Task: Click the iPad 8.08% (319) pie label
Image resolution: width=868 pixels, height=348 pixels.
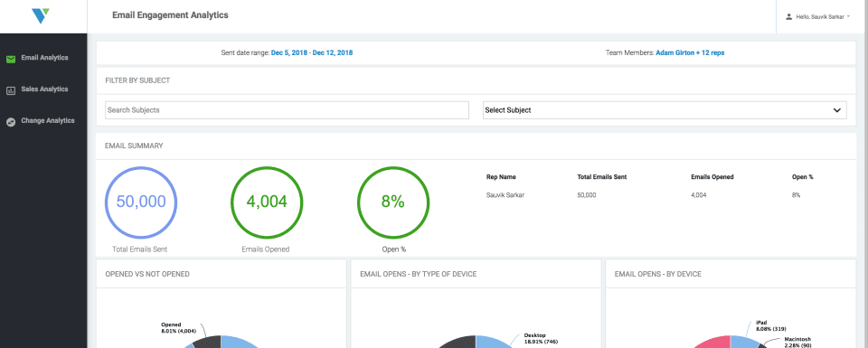Action: click(770, 326)
